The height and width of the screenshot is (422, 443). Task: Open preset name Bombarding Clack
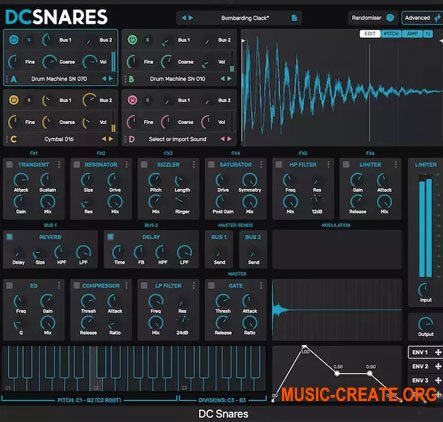click(x=245, y=18)
